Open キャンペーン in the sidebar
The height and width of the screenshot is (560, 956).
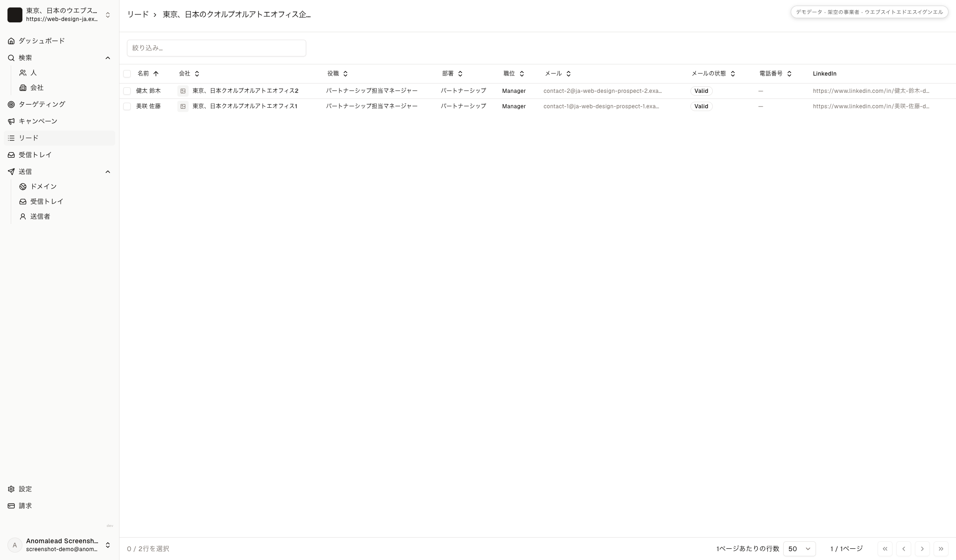tap(59, 121)
